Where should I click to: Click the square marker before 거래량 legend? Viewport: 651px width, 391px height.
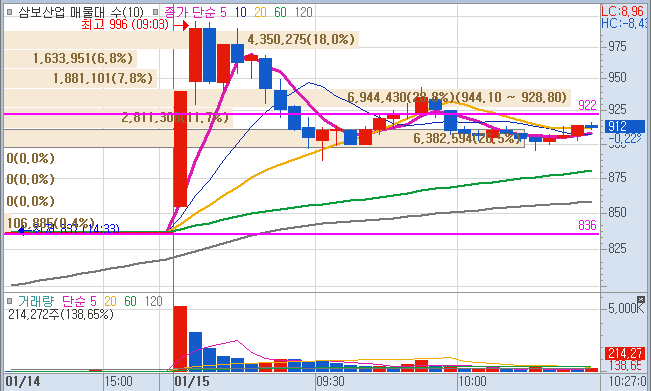(x=10, y=301)
